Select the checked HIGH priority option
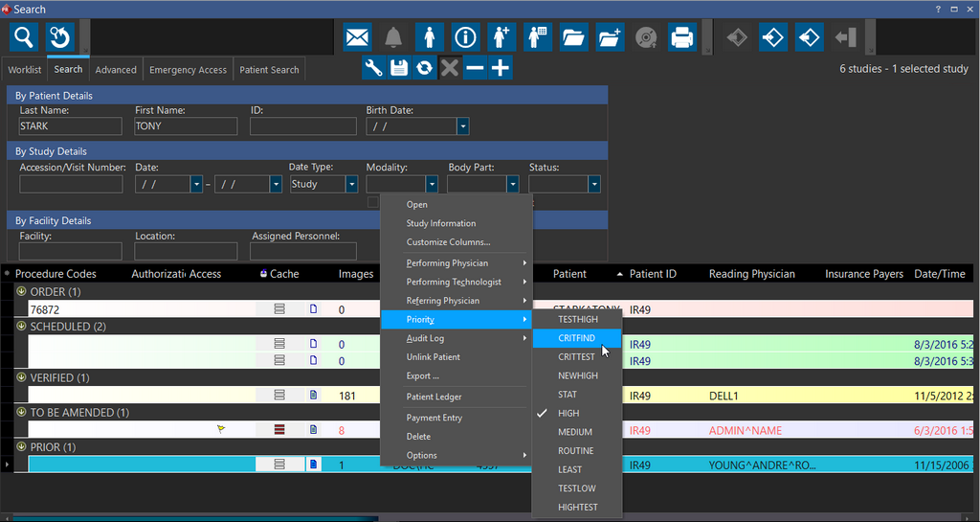The width and height of the screenshot is (980, 522). 568,413
